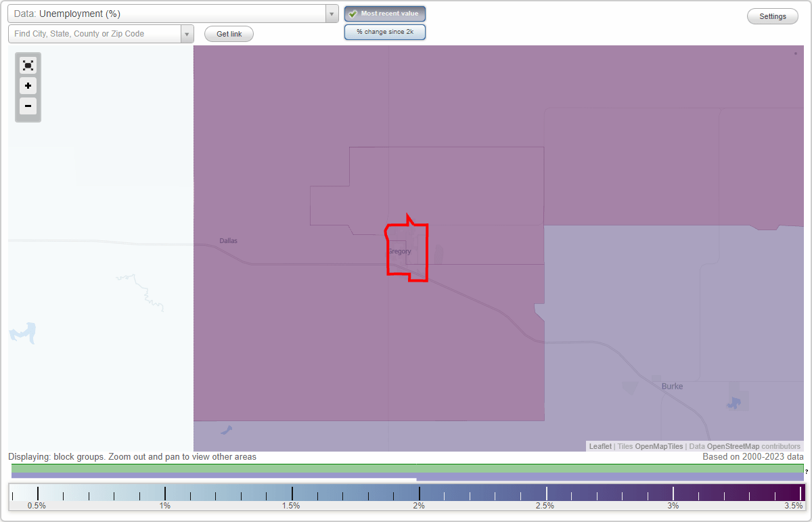Select the red-outlined Gregory boundary

click(406, 249)
